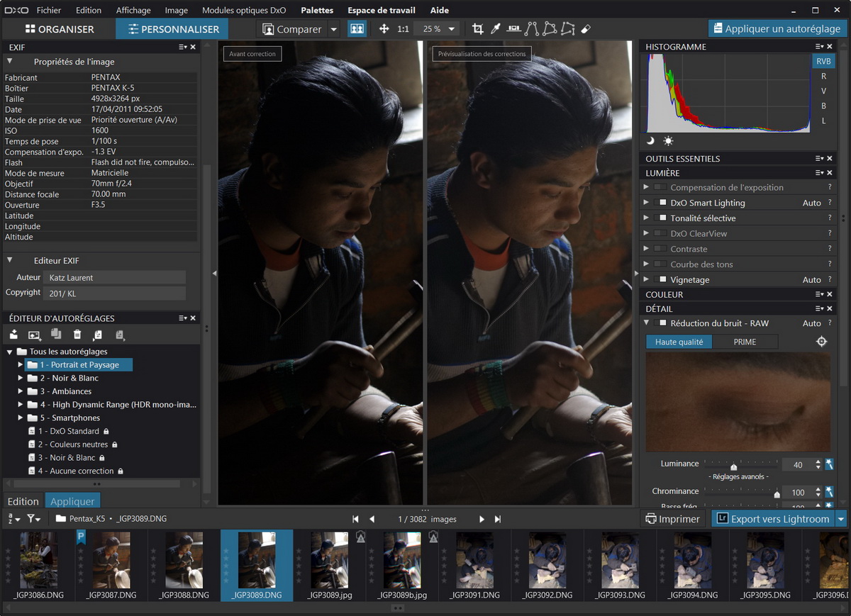851x616 pixels.
Task: Close the Histogramme palette
Action: pos(830,47)
